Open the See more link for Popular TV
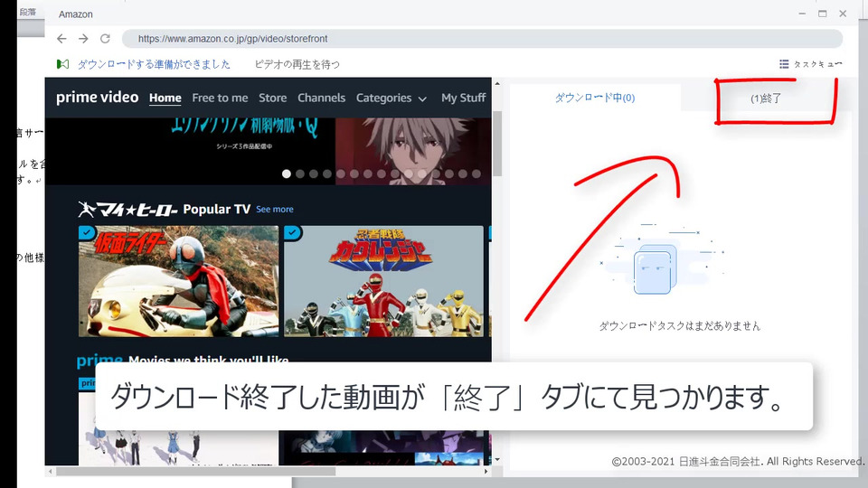Image resolution: width=868 pixels, height=488 pixels. pyautogui.click(x=275, y=209)
